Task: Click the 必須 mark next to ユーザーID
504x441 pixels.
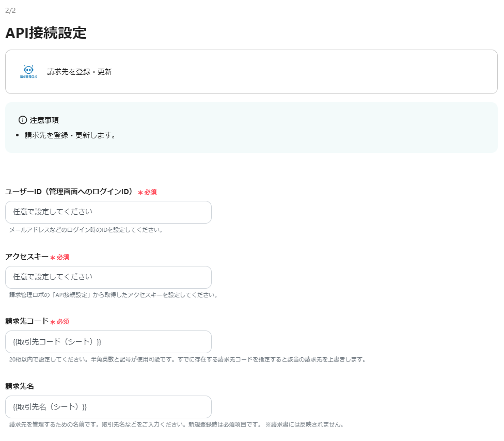Action: tap(148, 192)
